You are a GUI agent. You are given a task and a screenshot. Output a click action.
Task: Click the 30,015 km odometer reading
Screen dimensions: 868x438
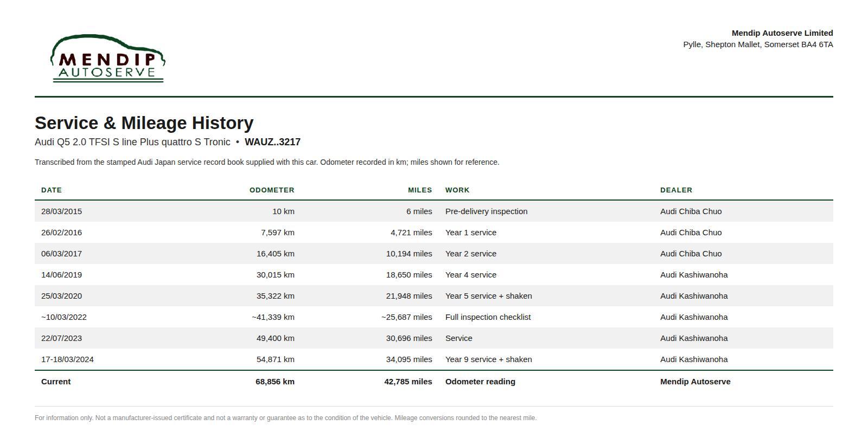point(276,275)
